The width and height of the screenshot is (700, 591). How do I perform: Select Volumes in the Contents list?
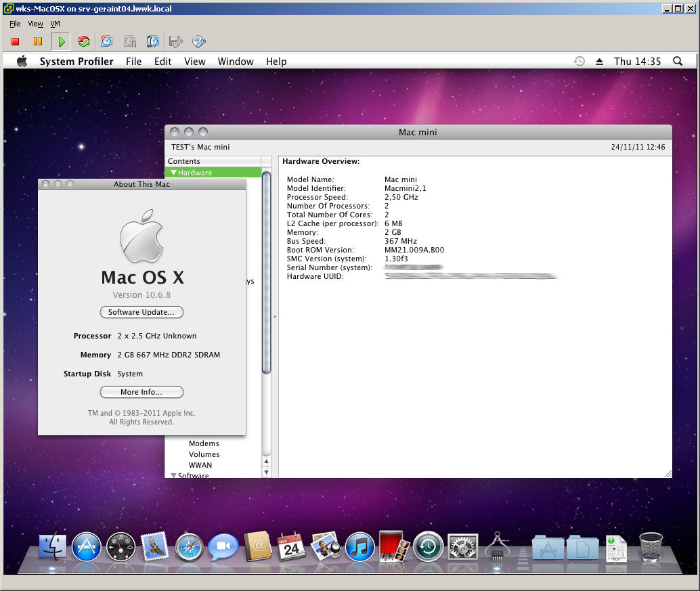[x=204, y=454]
